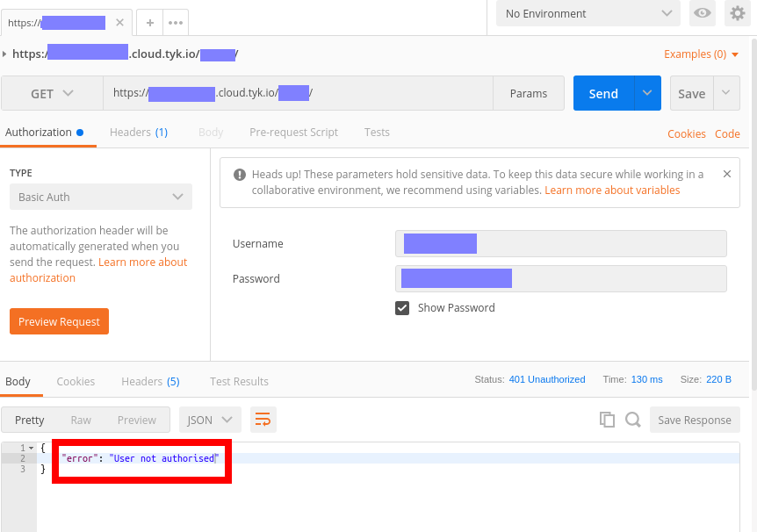Copy response body to clipboard
Screen dimensions: 757x532
click(x=607, y=420)
